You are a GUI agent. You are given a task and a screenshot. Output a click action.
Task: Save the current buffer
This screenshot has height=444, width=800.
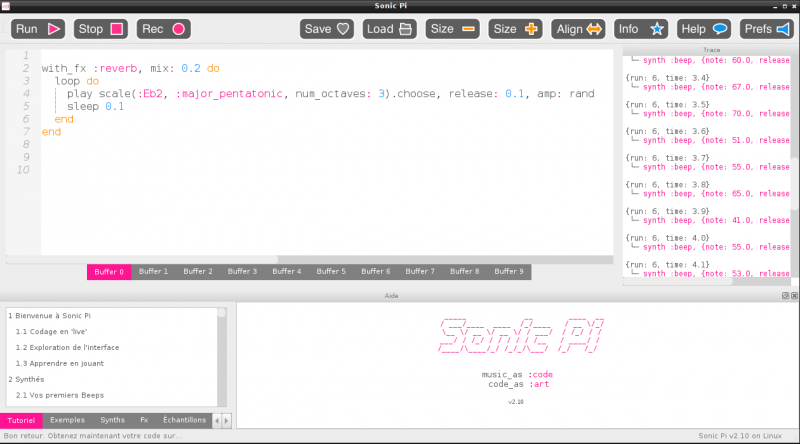pos(328,29)
